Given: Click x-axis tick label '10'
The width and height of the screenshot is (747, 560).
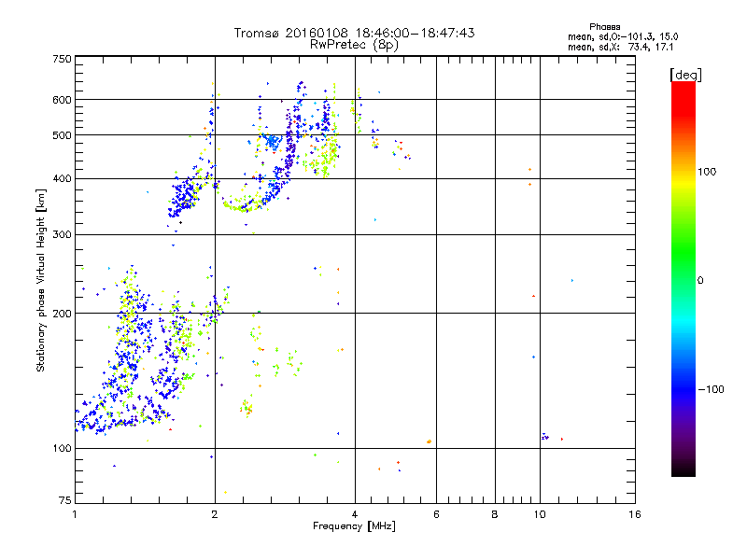Looking at the screenshot, I should [x=540, y=514].
